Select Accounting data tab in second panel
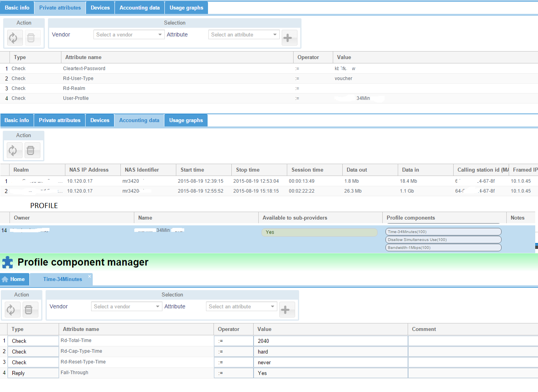The height and width of the screenshot is (392, 538). 139,120
